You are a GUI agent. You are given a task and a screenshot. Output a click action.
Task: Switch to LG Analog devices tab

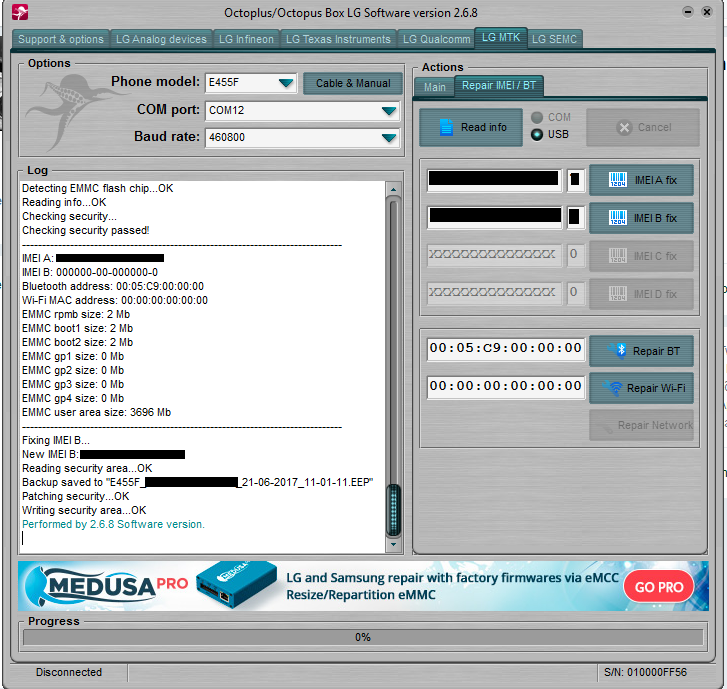[161, 39]
